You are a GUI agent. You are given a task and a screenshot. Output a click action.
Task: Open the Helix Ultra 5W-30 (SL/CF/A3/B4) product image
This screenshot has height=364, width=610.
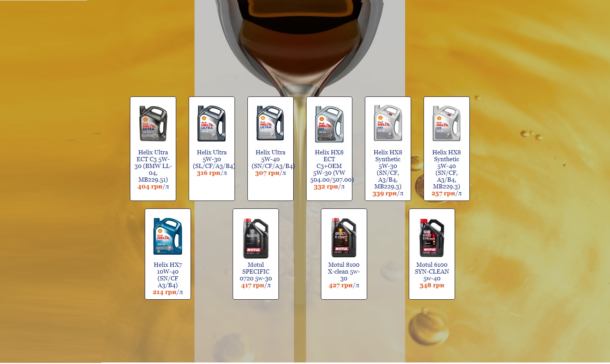(212, 124)
